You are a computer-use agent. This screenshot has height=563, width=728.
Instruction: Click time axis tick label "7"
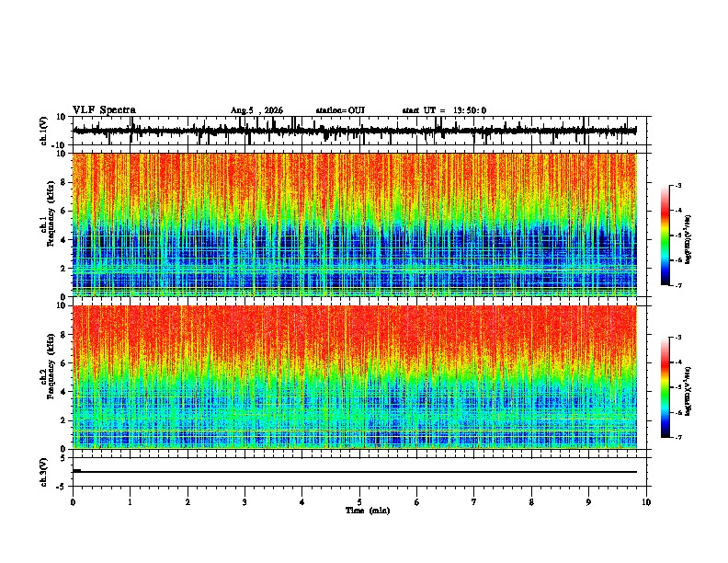pos(474,502)
